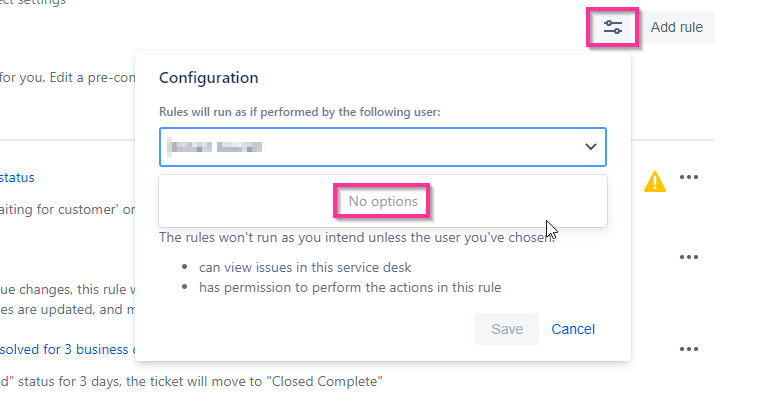Click inside the user selection field

(x=383, y=147)
